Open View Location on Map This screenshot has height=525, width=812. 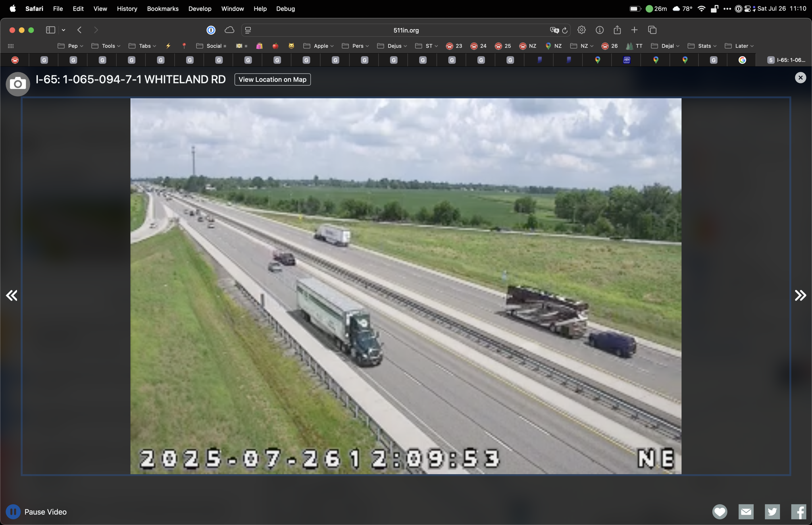[272, 79]
